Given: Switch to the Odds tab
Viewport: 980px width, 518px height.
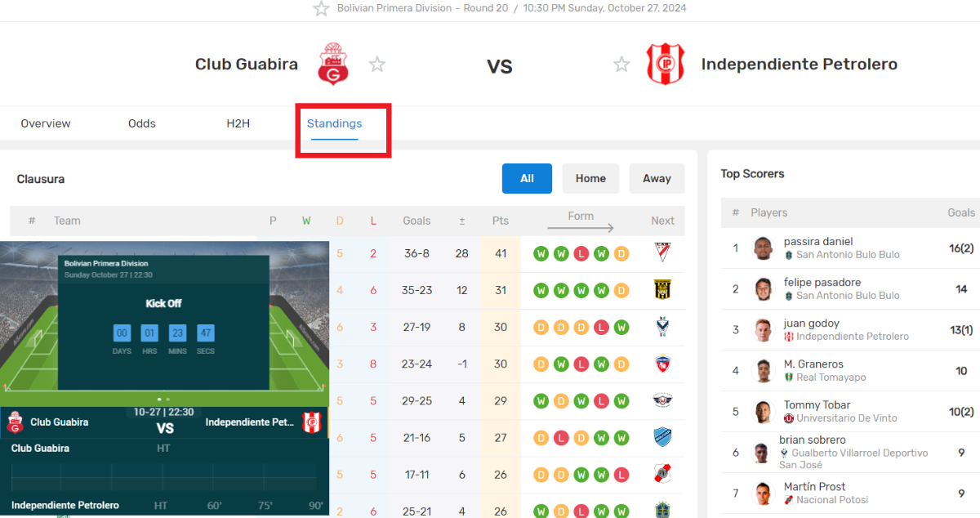Looking at the screenshot, I should 142,123.
